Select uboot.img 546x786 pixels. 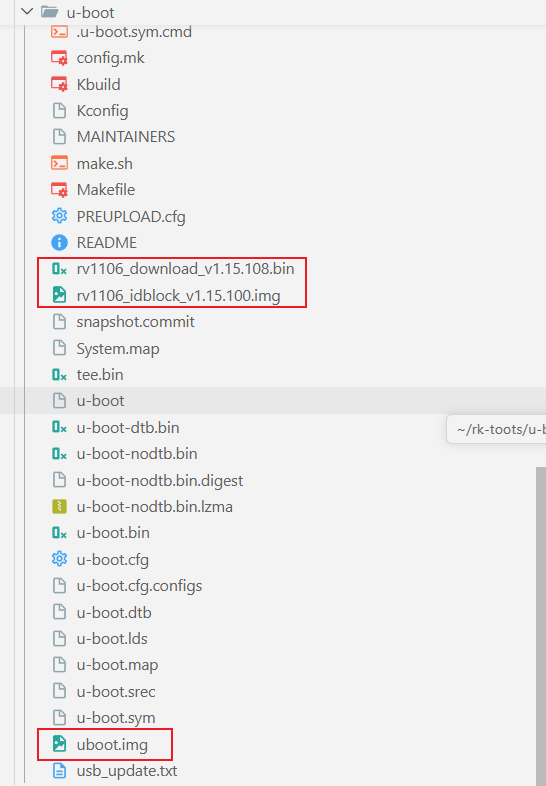tap(112, 745)
